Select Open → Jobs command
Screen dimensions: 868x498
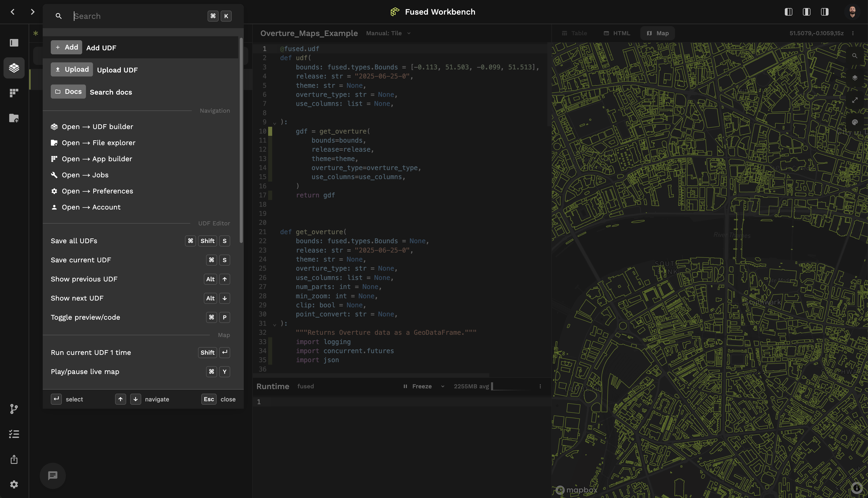coord(140,175)
